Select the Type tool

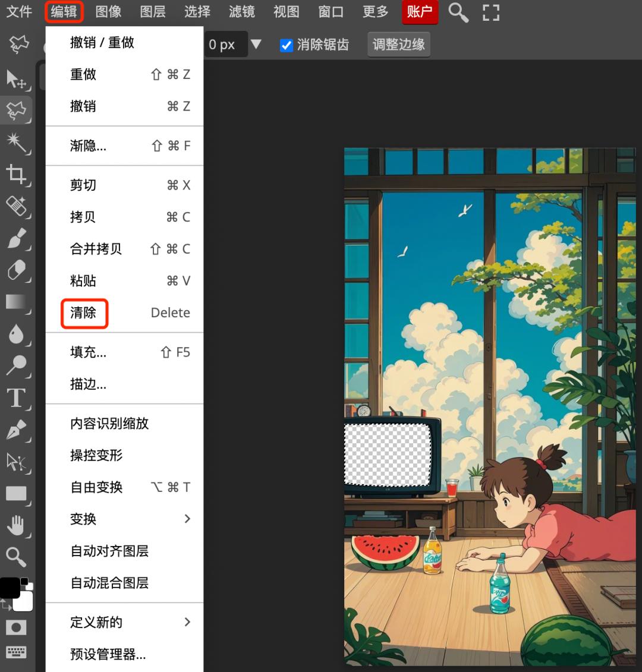[x=16, y=397]
